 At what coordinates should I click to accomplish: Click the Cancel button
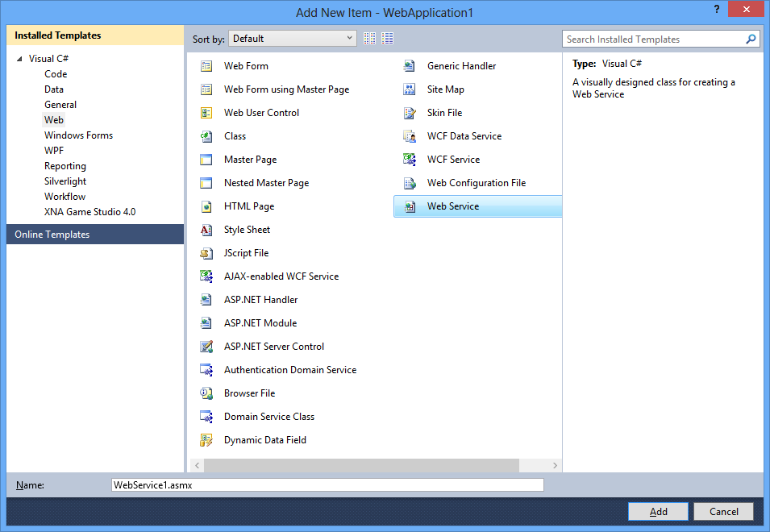pos(723,511)
